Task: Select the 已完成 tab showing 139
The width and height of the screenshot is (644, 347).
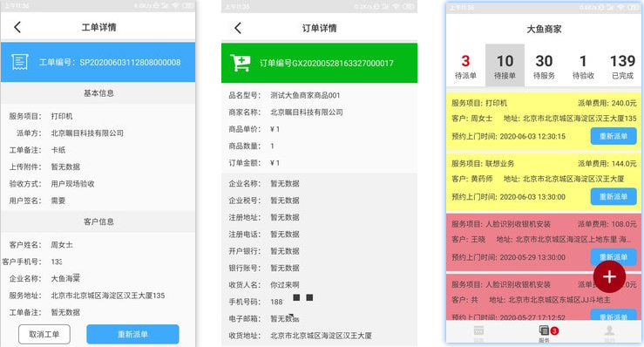Action: [x=622, y=65]
